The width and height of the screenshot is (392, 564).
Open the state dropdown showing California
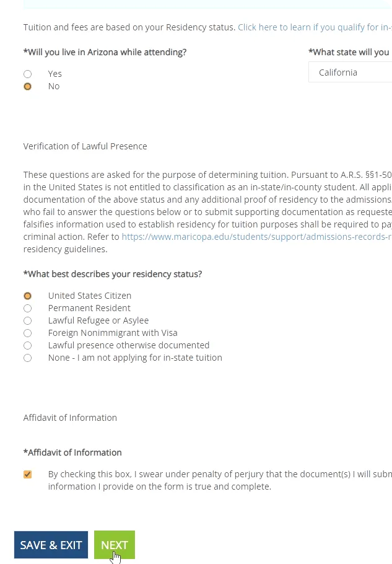pos(351,73)
